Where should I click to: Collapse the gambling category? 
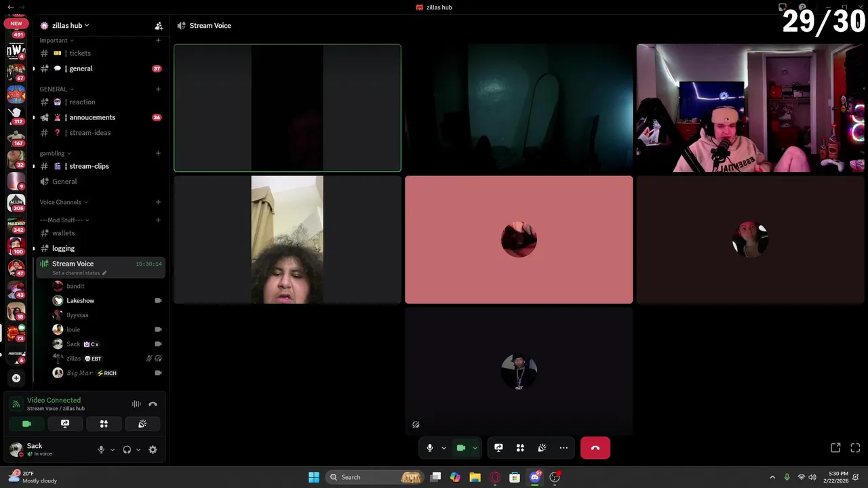point(55,153)
